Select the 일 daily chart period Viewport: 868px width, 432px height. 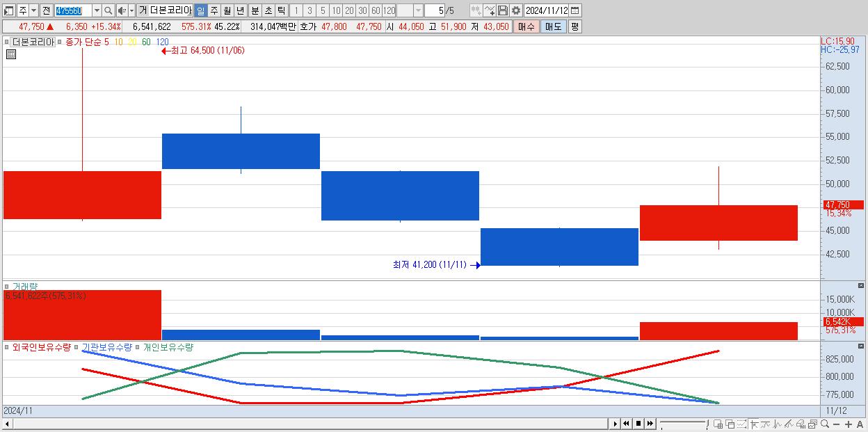tap(200, 10)
